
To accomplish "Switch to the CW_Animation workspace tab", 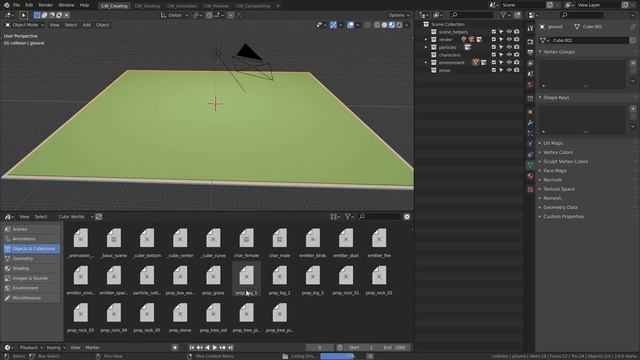I will tap(182, 6).
